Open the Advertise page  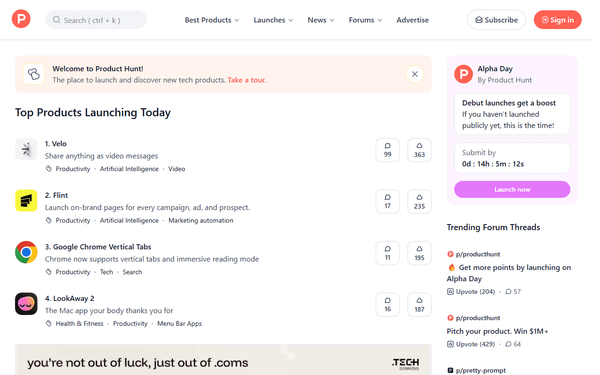point(412,20)
